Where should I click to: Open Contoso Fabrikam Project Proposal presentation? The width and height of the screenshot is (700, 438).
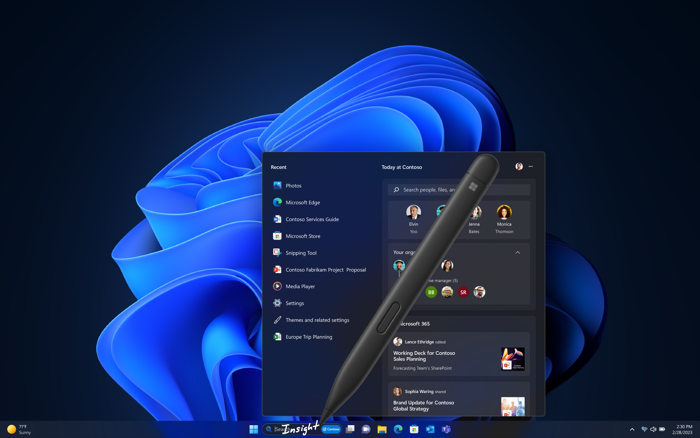tap(319, 270)
